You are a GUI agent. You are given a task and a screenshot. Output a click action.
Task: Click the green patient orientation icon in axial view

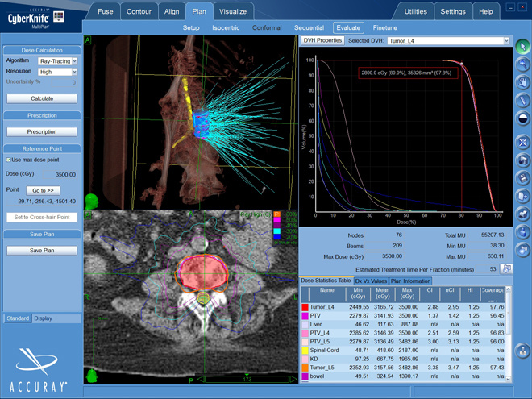(91, 376)
